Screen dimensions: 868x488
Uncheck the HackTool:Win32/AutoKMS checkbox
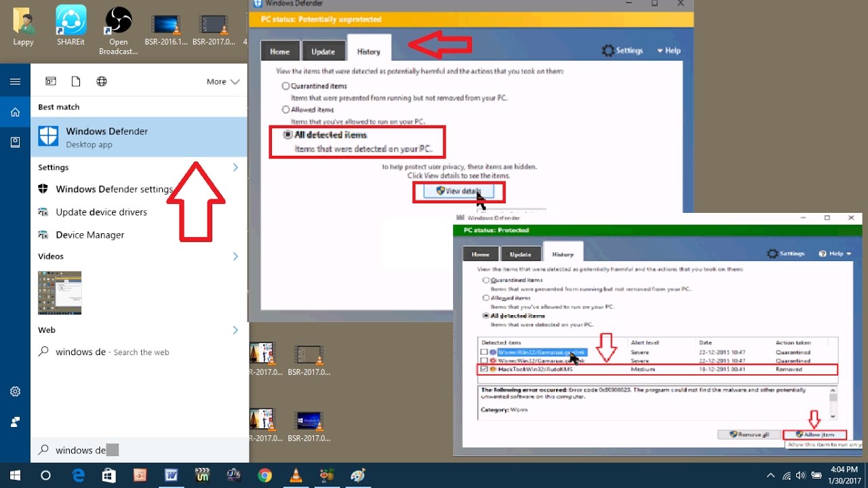coord(484,369)
